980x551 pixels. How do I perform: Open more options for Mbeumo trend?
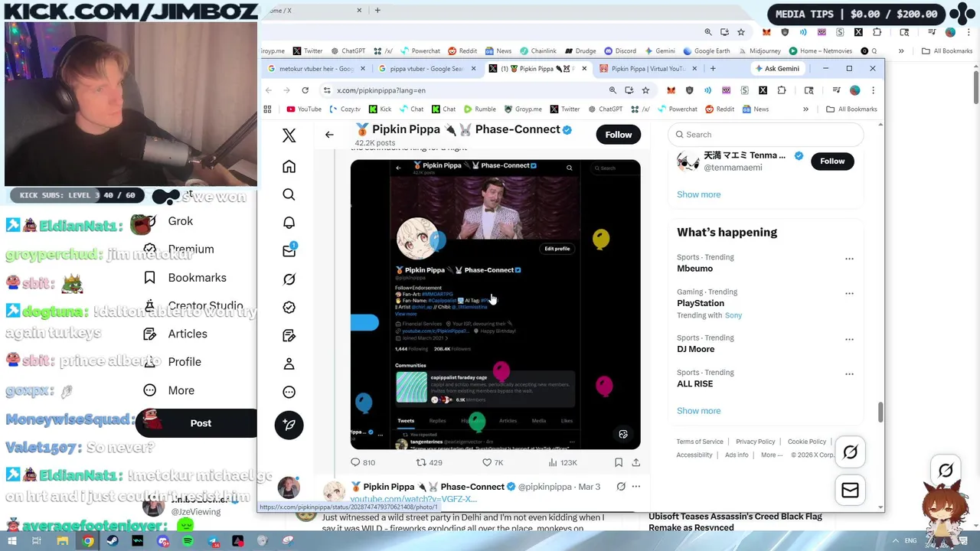pos(849,259)
